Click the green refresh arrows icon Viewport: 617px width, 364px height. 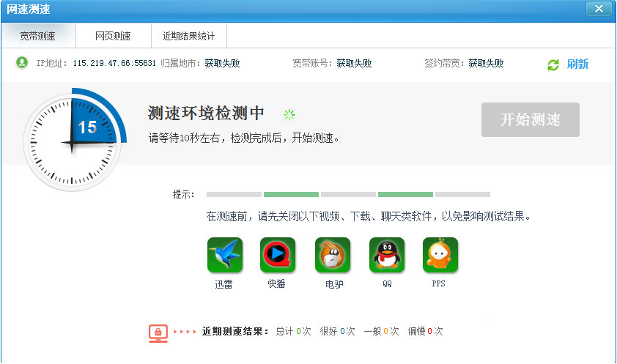tap(553, 65)
